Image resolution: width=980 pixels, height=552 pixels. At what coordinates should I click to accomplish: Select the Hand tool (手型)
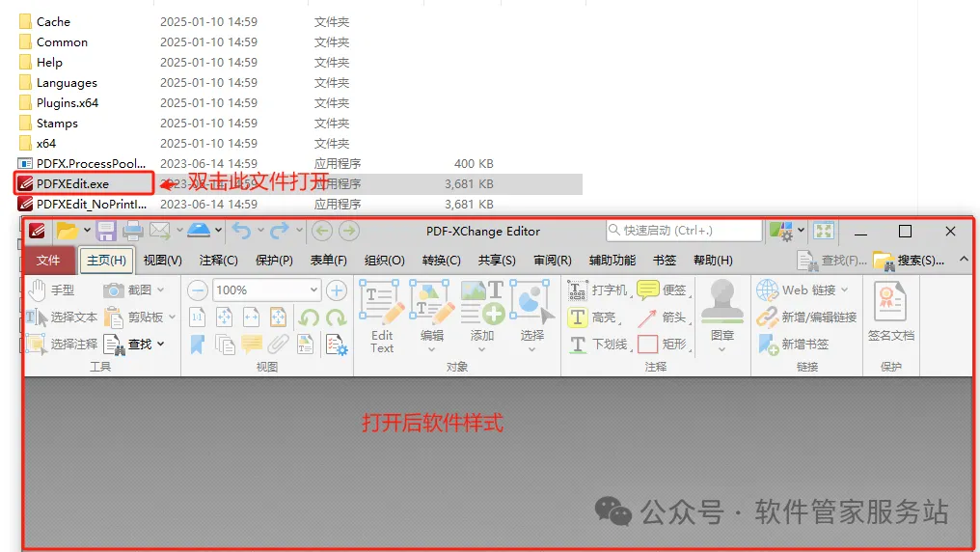52,290
